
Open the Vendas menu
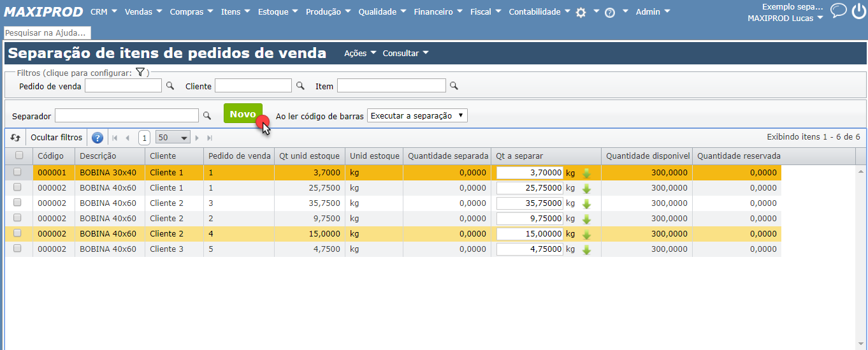pos(143,11)
